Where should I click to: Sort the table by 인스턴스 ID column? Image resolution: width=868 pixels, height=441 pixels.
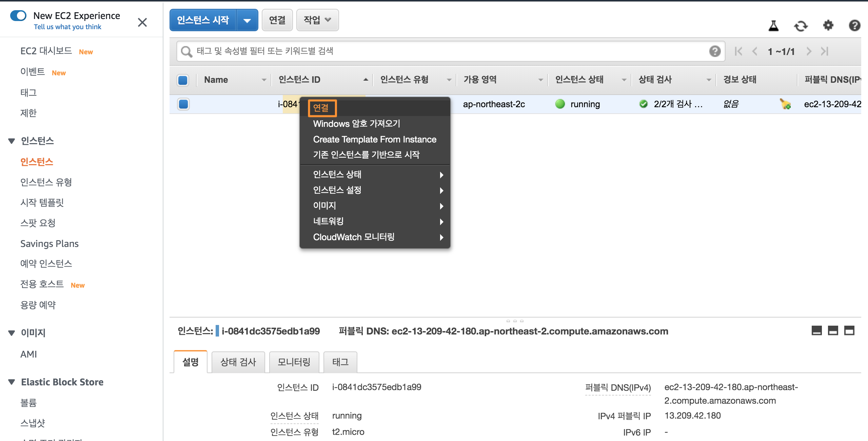299,80
